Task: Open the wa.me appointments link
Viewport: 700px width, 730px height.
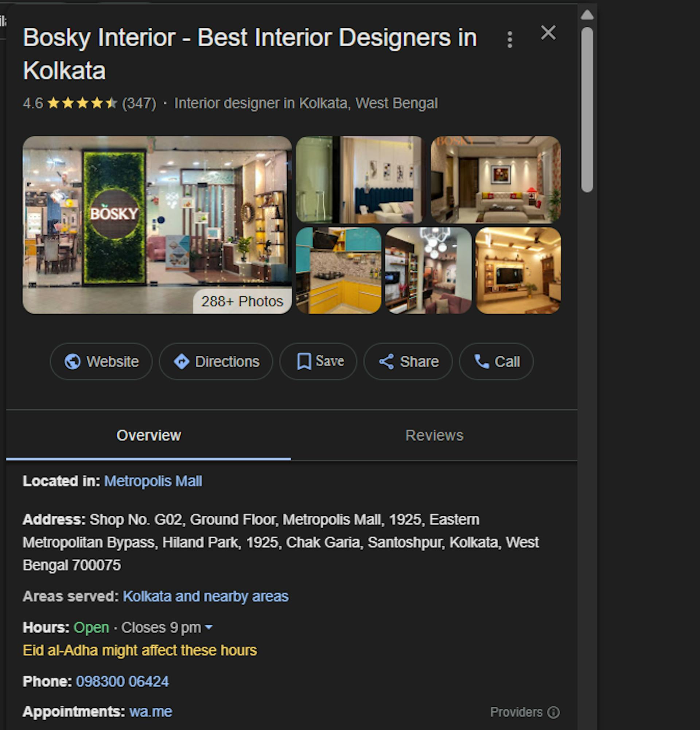Action: point(151,712)
